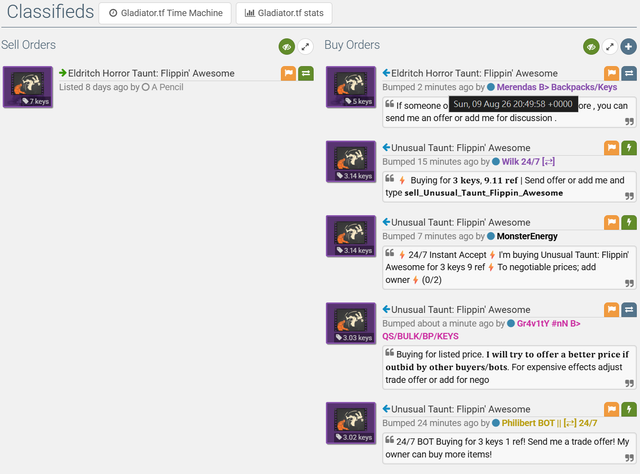Expand the Buy Orders panel

coord(610,47)
